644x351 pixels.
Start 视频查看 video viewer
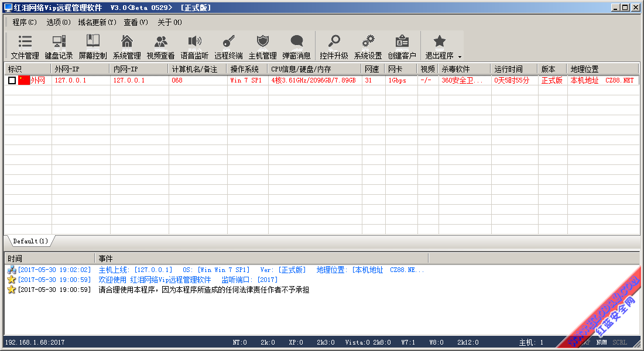click(160, 47)
